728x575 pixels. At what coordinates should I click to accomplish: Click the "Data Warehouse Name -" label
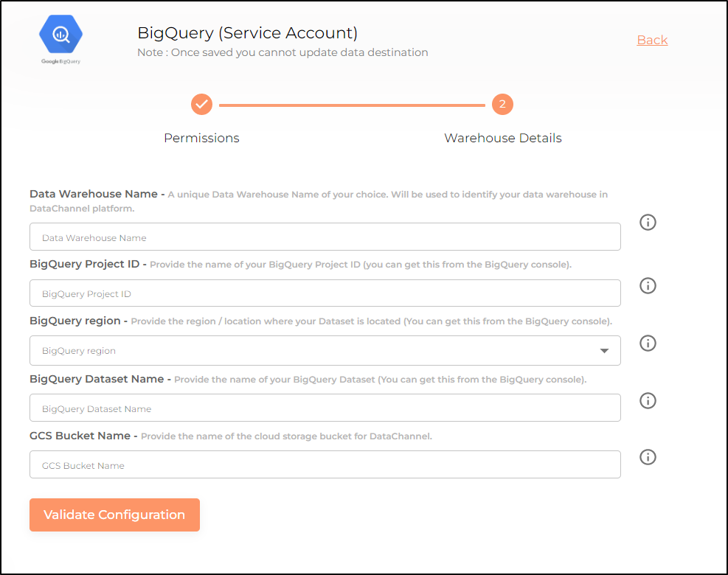click(x=97, y=194)
